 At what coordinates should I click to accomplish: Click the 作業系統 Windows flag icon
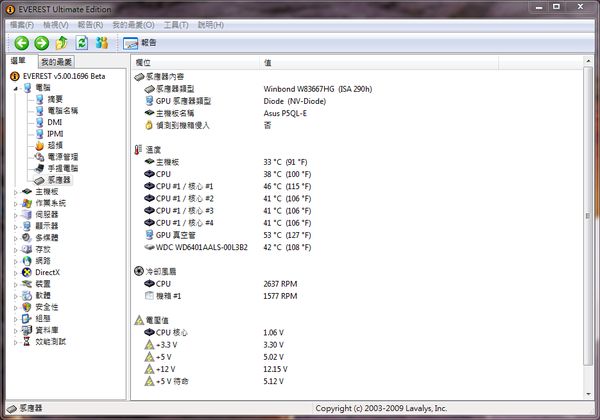tap(27, 203)
